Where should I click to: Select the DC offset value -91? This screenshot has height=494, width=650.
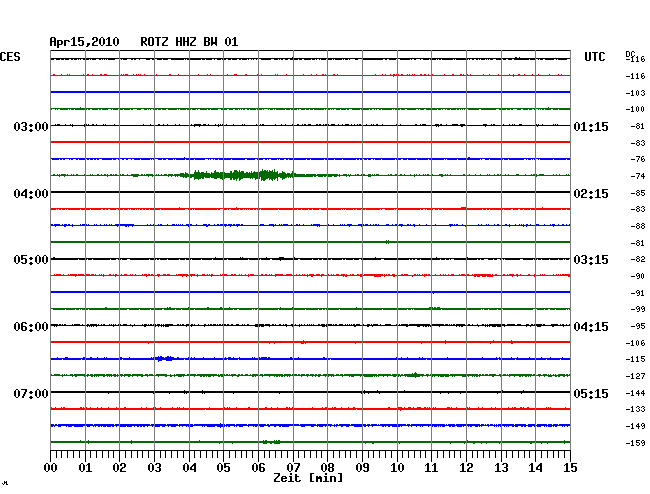click(638, 293)
